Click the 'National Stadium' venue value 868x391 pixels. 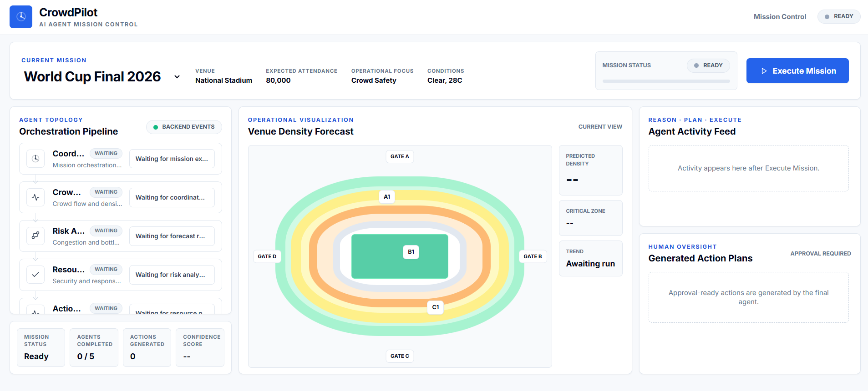point(223,80)
